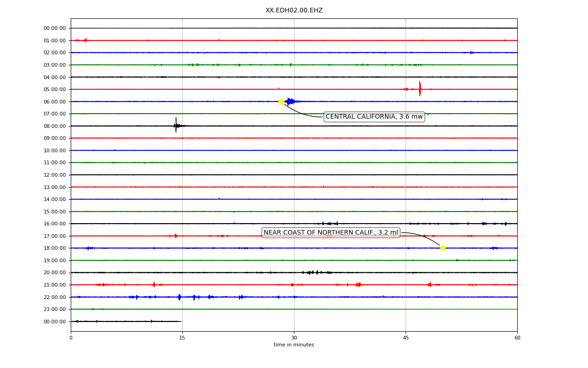Click the 12:00:00 time axis label
Viewport: 588px width, 368px height.
(x=55, y=175)
